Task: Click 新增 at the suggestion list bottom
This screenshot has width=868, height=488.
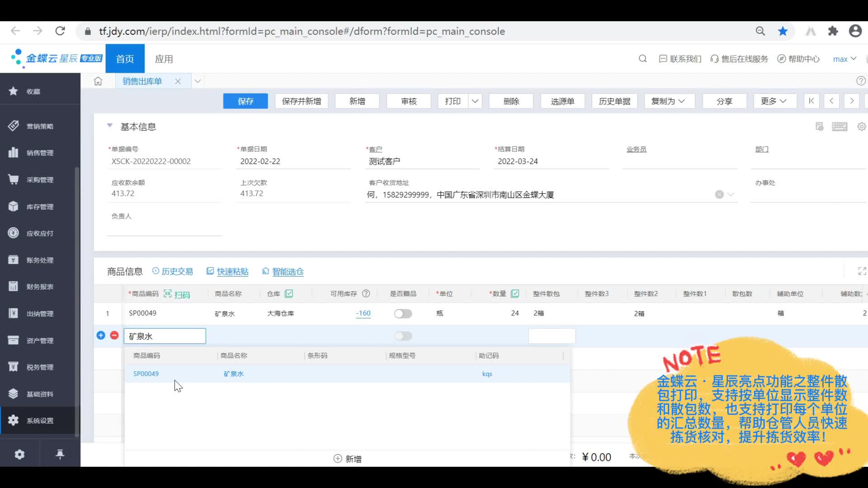Action: tap(347, 459)
